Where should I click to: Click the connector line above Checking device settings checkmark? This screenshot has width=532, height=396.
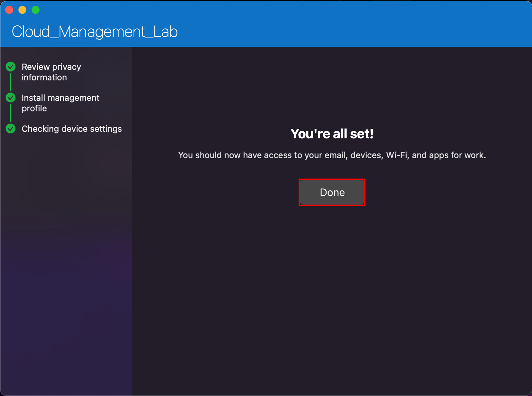click(11, 113)
